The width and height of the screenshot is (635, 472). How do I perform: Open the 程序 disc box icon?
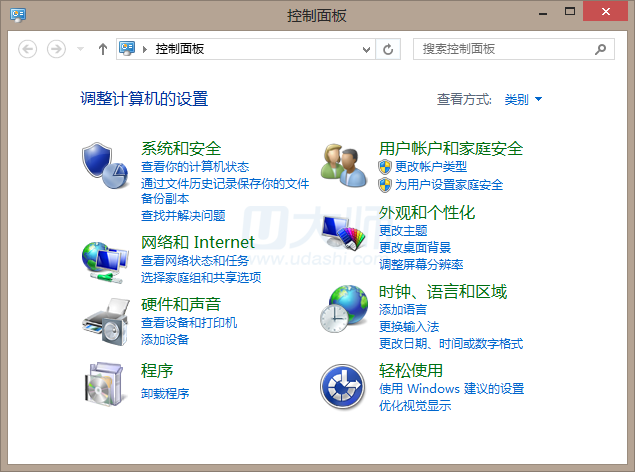pos(104,384)
